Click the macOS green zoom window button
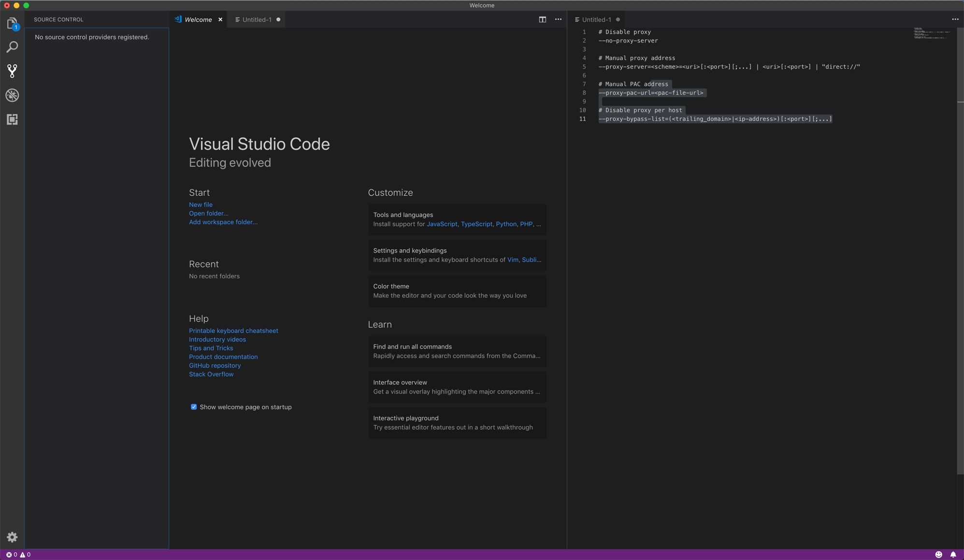Screen dimensions: 964x560 click(x=26, y=5)
